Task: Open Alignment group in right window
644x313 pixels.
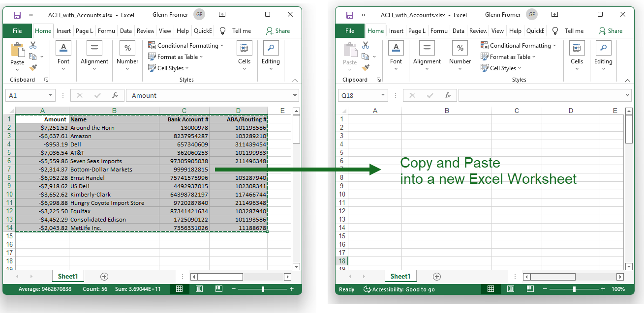Action: 427,56
